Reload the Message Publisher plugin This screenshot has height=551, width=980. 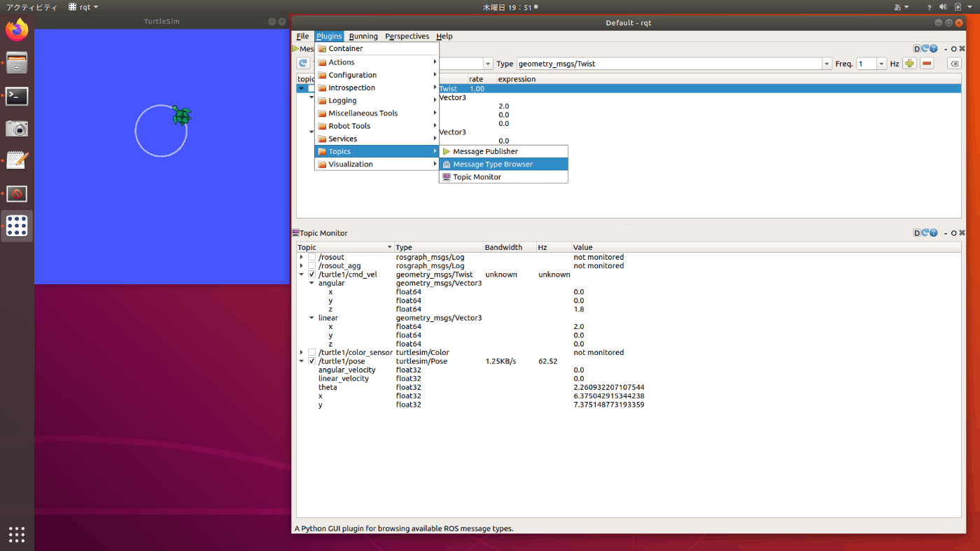click(x=925, y=48)
